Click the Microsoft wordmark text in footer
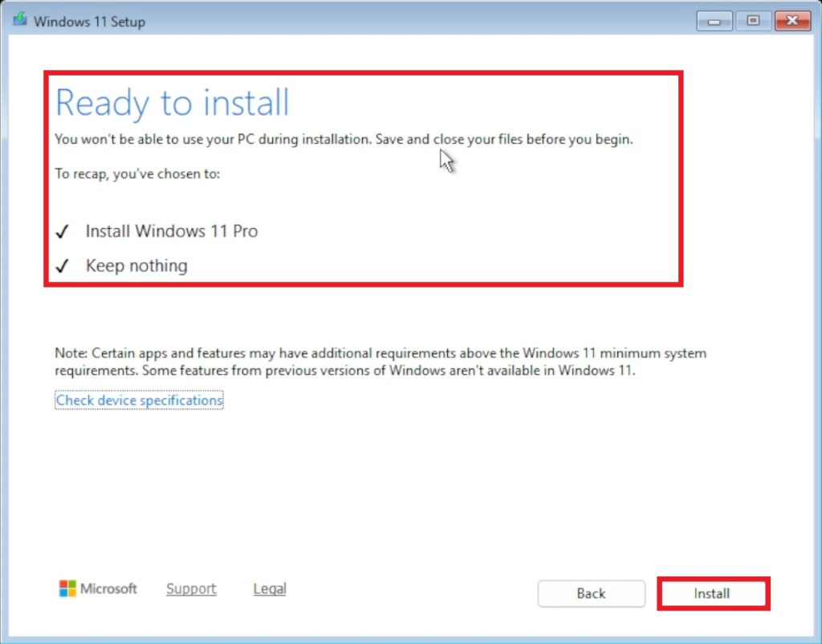This screenshot has width=822, height=644. click(108, 589)
